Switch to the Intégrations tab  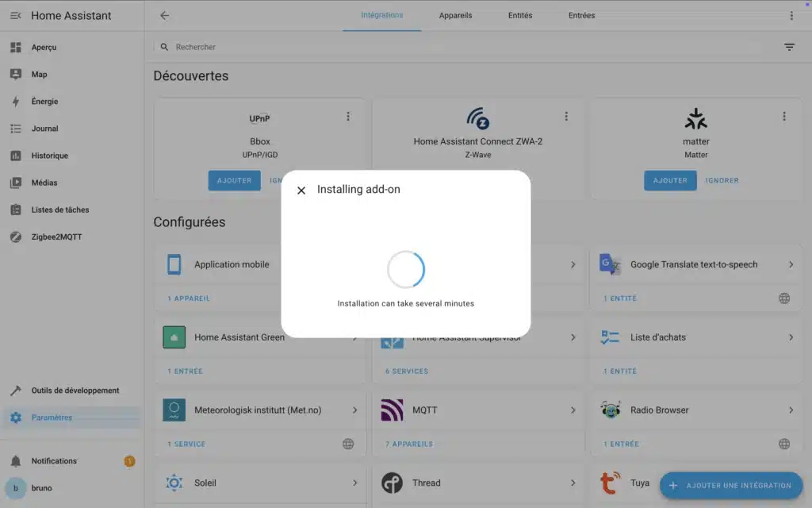pos(381,16)
